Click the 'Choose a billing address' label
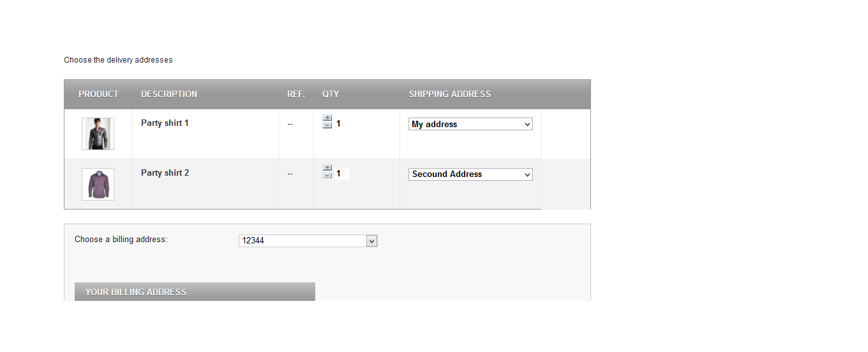Viewport: 868px width, 352px height. (121, 240)
